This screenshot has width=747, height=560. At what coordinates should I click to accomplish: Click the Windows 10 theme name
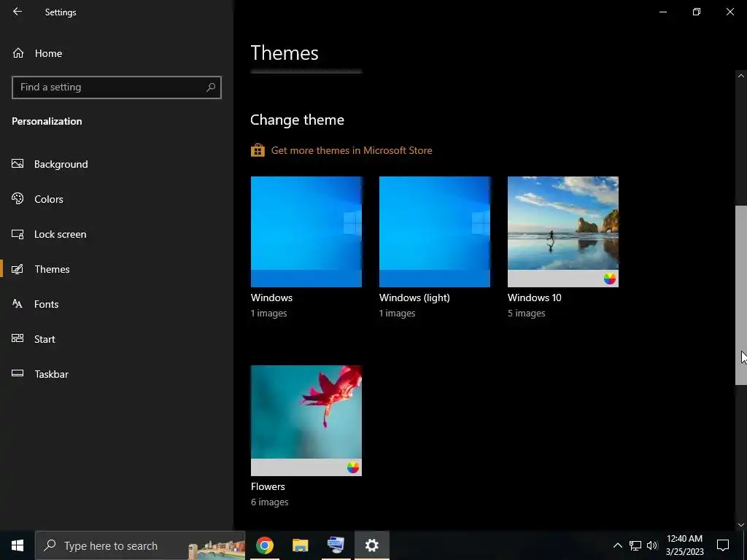[535, 297]
